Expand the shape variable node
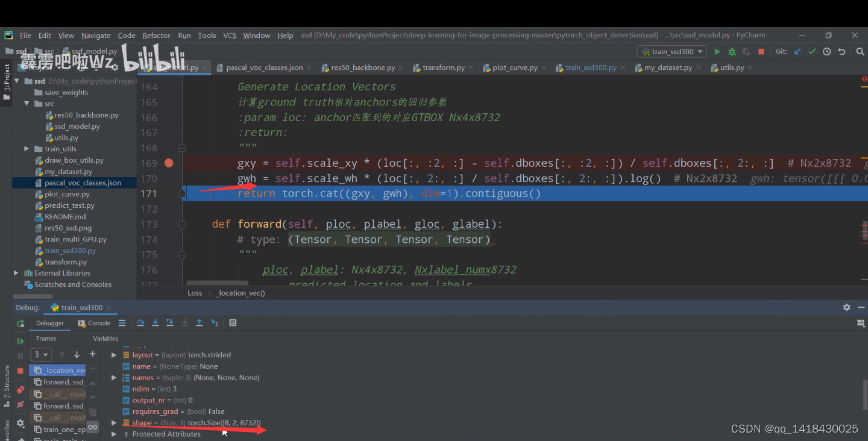Image resolution: width=868 pixels, height=441 pixels. point(114,423)
